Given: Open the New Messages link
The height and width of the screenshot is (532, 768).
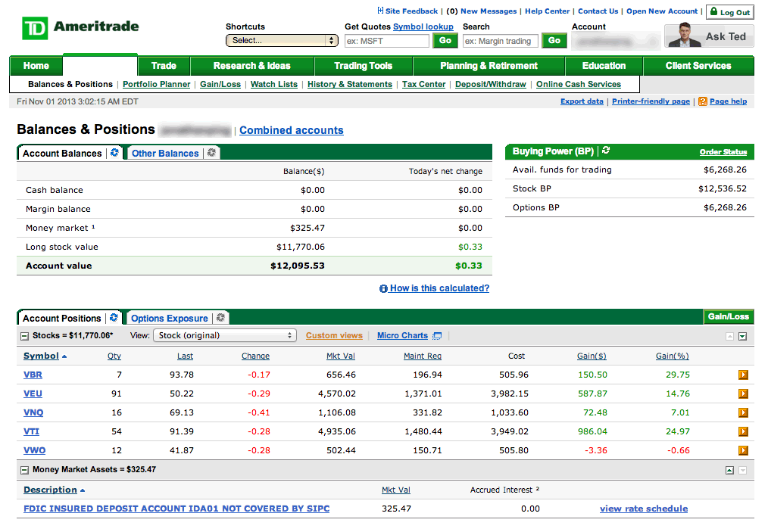Looking at the screenshot, I should 489,11.
